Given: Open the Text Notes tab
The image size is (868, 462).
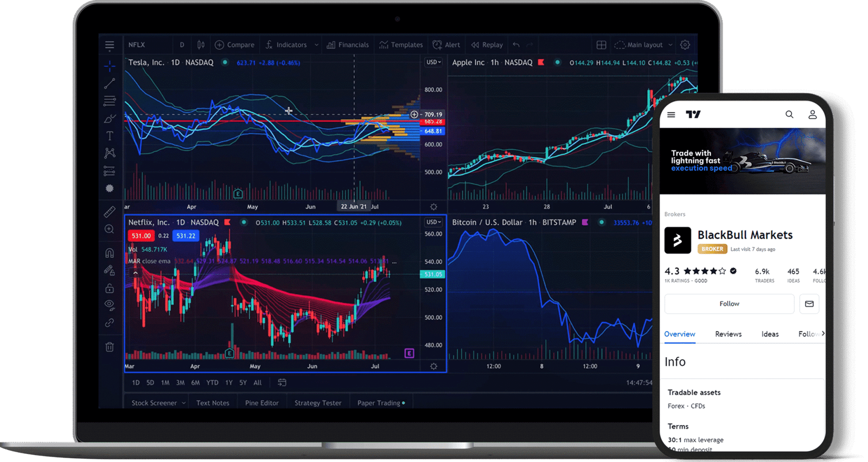Looking at the screenshot, I should (x=213, y=403).
